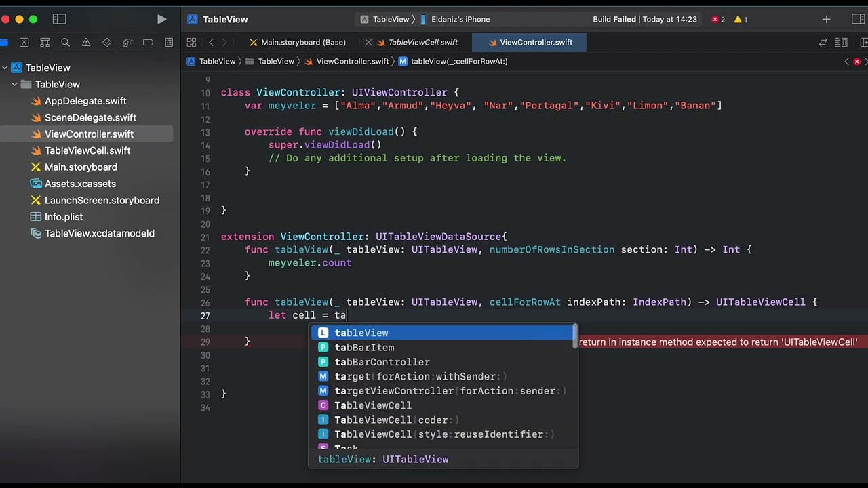The image size is (868, 488).
Task: Close the TableViewCell.swift tab
Action: click(368, 42)
